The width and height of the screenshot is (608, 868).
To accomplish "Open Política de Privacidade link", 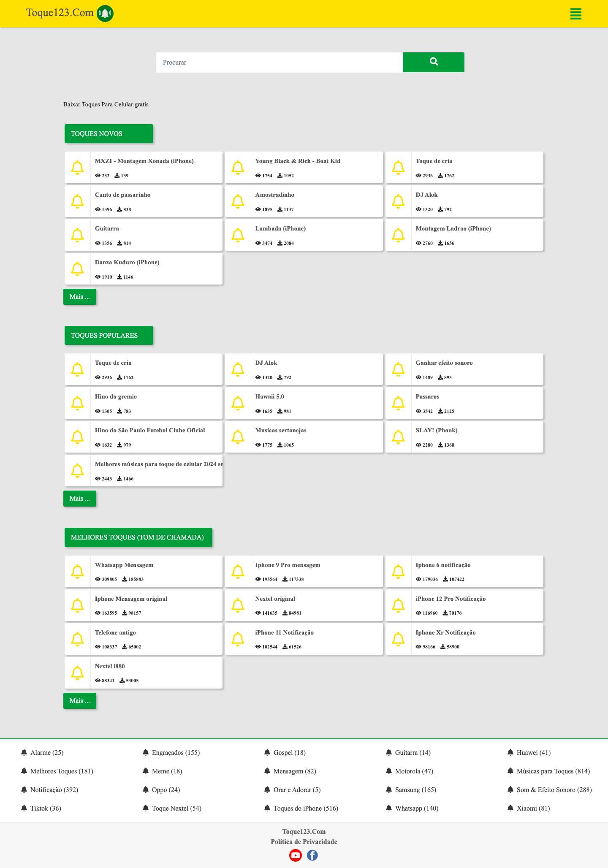I will (x=304, y=842).
